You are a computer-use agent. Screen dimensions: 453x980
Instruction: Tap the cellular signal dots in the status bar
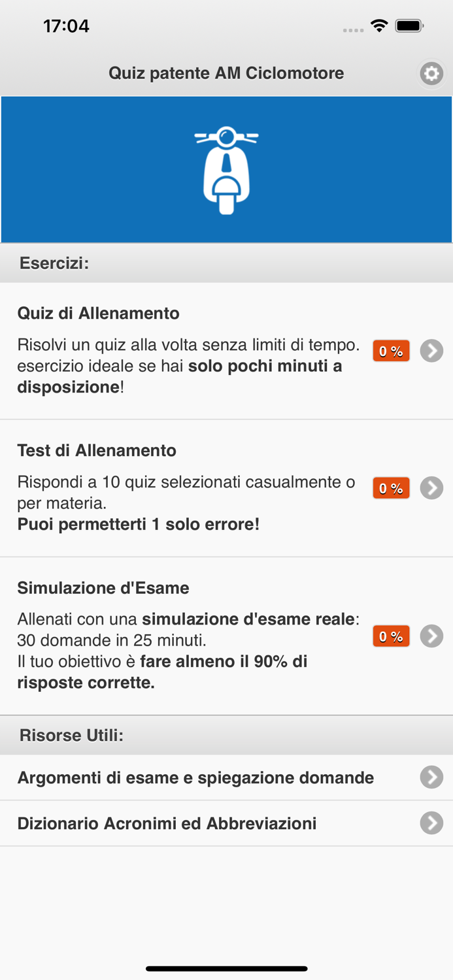point(354,29)
